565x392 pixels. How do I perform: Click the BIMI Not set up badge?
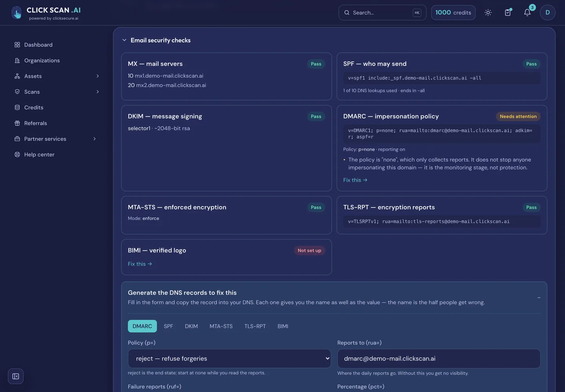pos(309,250)
